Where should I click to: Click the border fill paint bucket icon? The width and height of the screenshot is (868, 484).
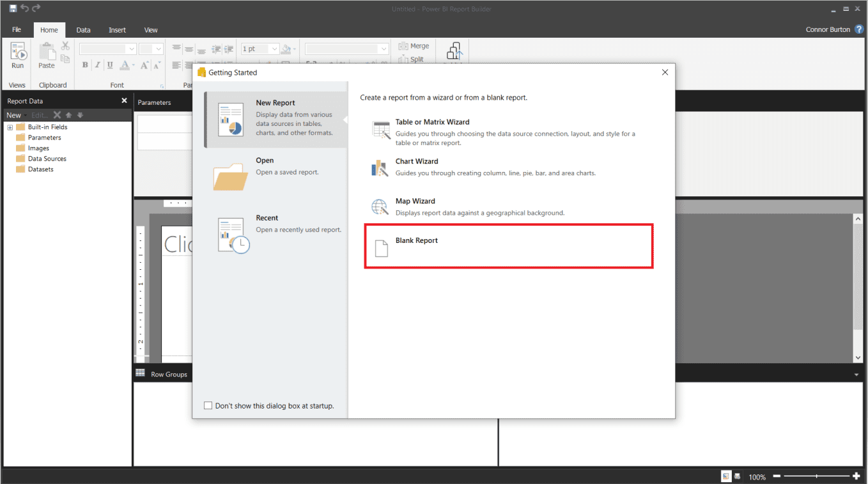(x=286, y=49)
